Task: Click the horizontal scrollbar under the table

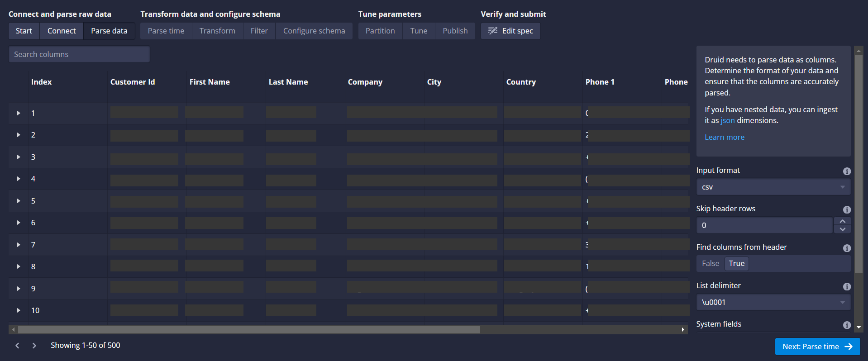Action: click(249, 330)
